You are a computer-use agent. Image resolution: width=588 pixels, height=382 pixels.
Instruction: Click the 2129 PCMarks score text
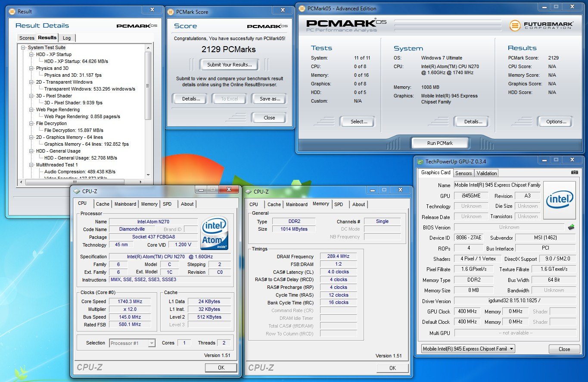click(229, 50)
